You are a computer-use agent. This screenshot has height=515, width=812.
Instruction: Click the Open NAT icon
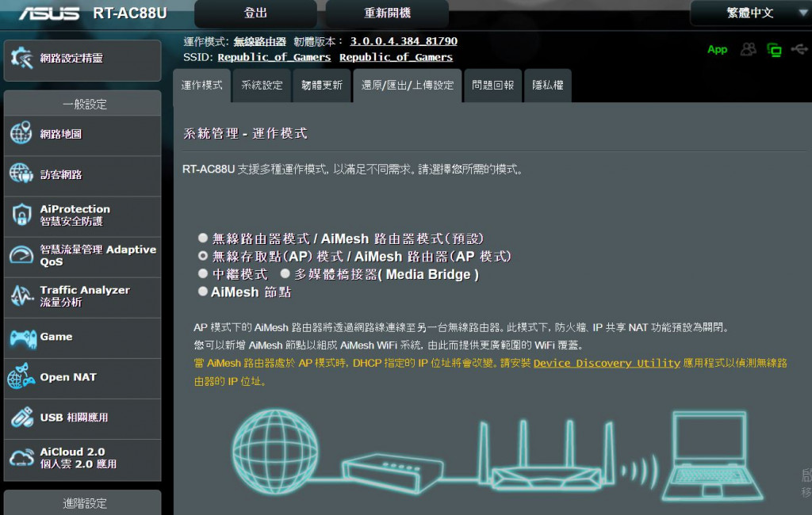pyautogui.click(x=21, y=376)
